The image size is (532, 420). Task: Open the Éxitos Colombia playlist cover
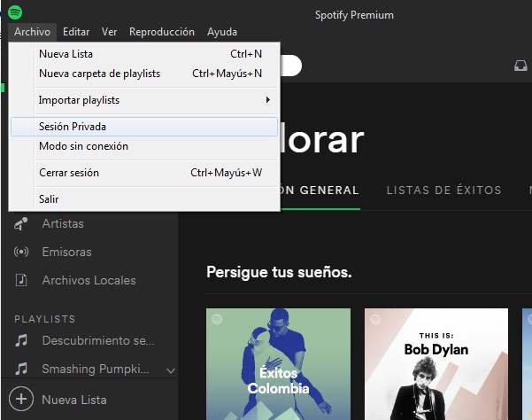pyautogui.click(x=278, y=364)
